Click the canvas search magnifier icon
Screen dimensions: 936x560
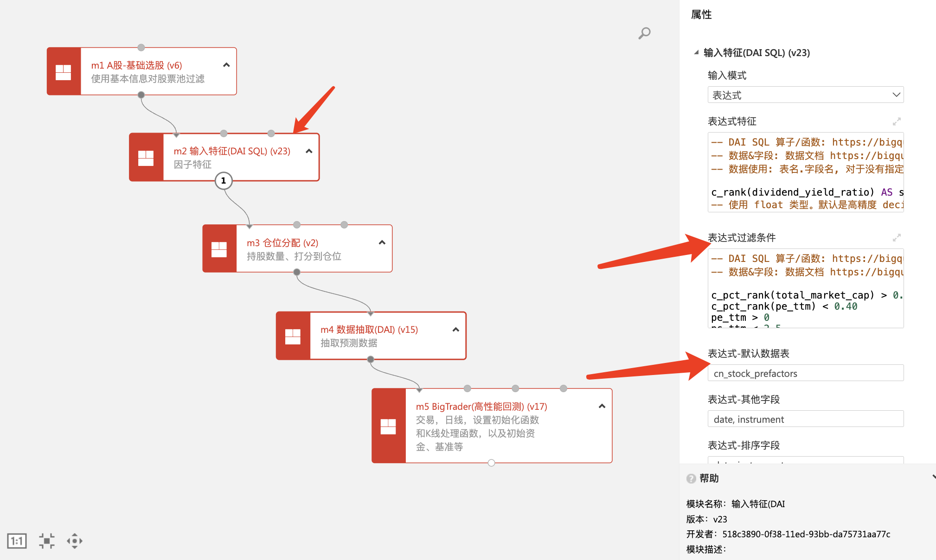pos(644,33)
